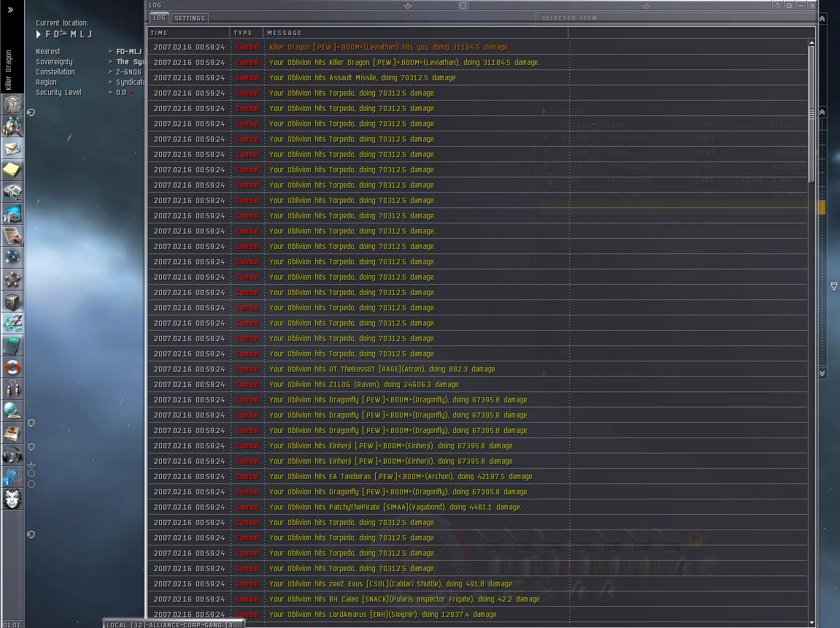The image size is (840, 628).
Task: Click the pin icon in Log title bar center
Action: (x=408, y=5)
